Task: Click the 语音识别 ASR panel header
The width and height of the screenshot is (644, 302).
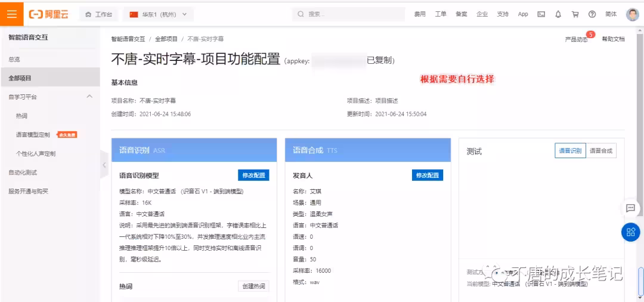Action: 194,150
